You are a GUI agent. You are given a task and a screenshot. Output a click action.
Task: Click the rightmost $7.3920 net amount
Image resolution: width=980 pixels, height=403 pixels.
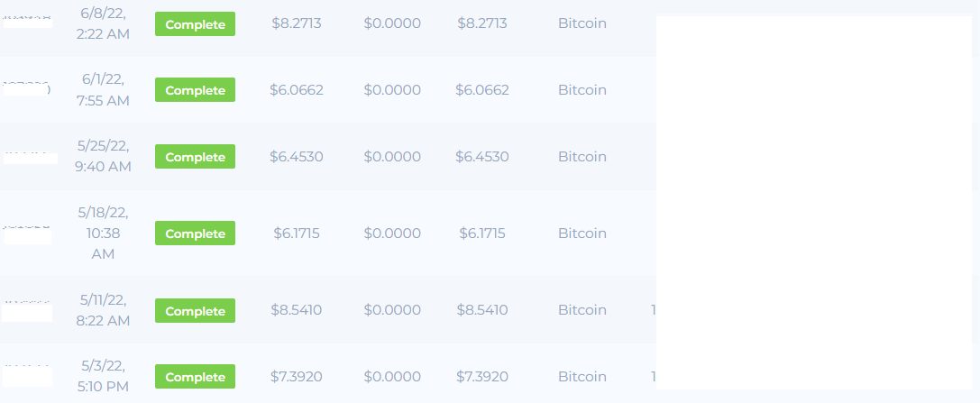point(482,377)
